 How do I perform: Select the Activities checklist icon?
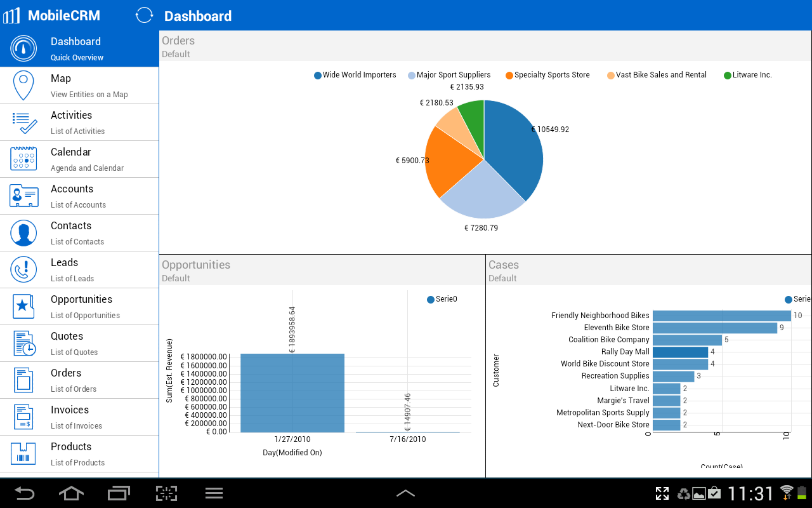tap(23, 122)
